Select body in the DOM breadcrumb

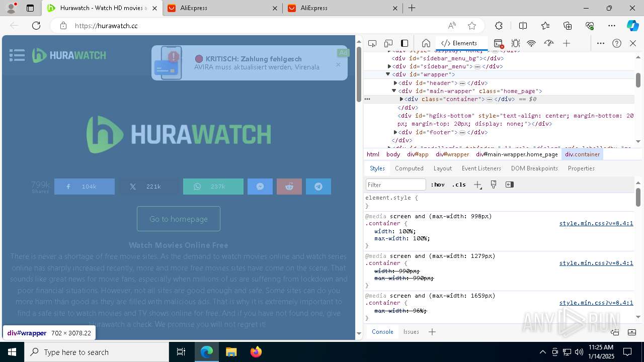point(393,154)
